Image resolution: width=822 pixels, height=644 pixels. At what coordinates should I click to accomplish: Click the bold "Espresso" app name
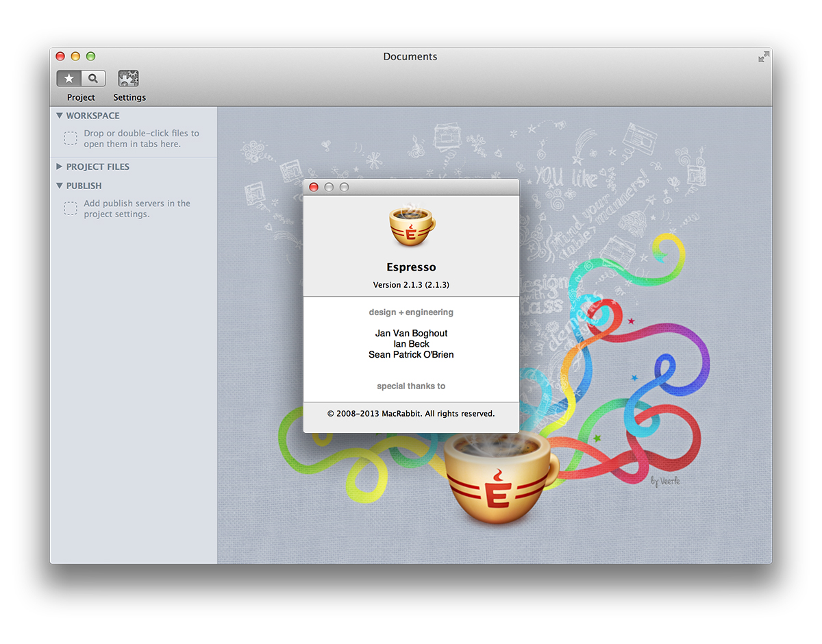tap(411, 267)
